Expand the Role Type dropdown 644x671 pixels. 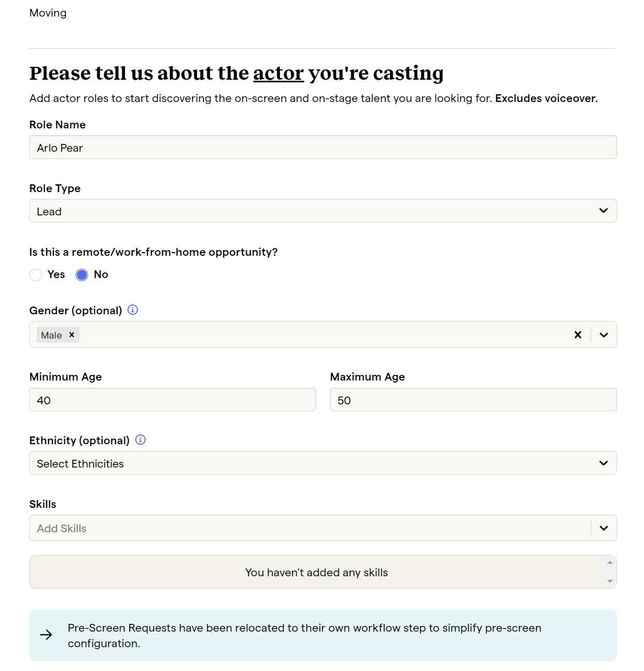[323, 211]
